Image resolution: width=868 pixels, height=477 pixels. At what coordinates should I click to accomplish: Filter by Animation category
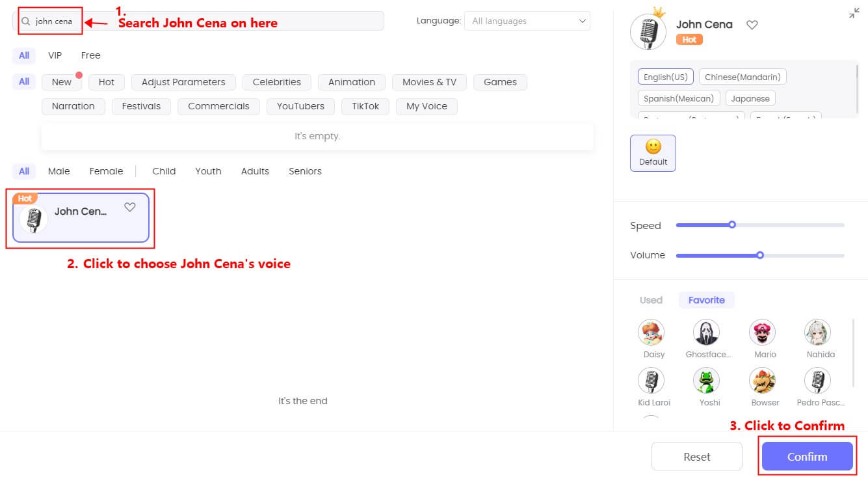pyautogui.click(x=352, y=82)
